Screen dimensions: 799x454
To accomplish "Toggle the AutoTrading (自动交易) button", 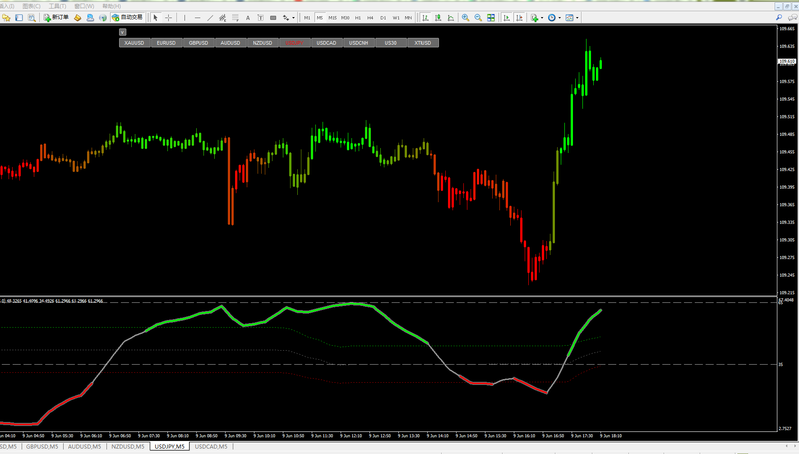I will point(127,18).
